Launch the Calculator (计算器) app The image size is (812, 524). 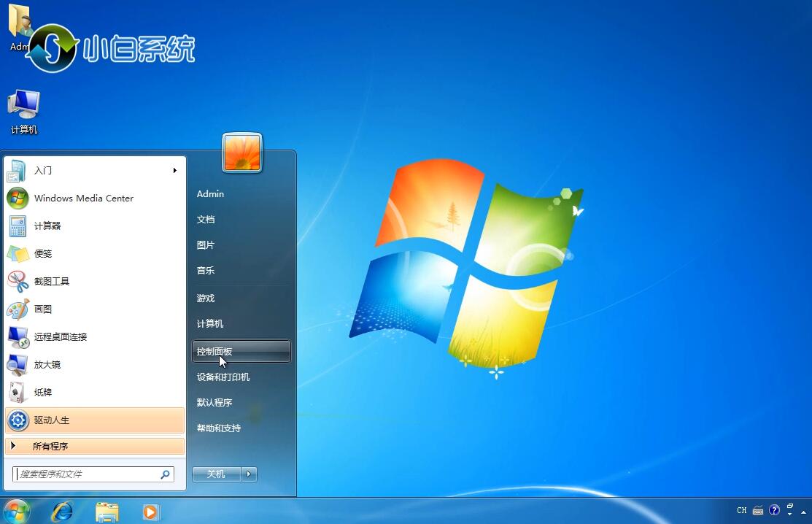(47, 226)
